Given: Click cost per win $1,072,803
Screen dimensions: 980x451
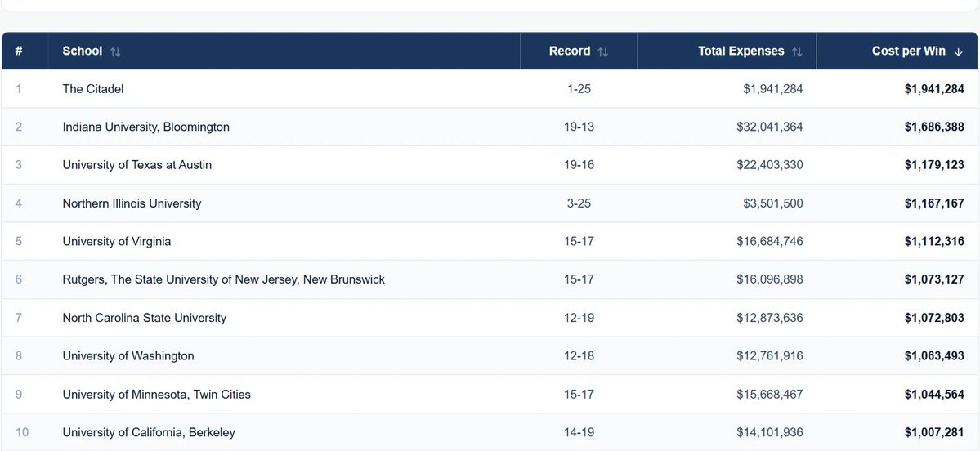Looking at the screenshot, I should click(934, 317).
